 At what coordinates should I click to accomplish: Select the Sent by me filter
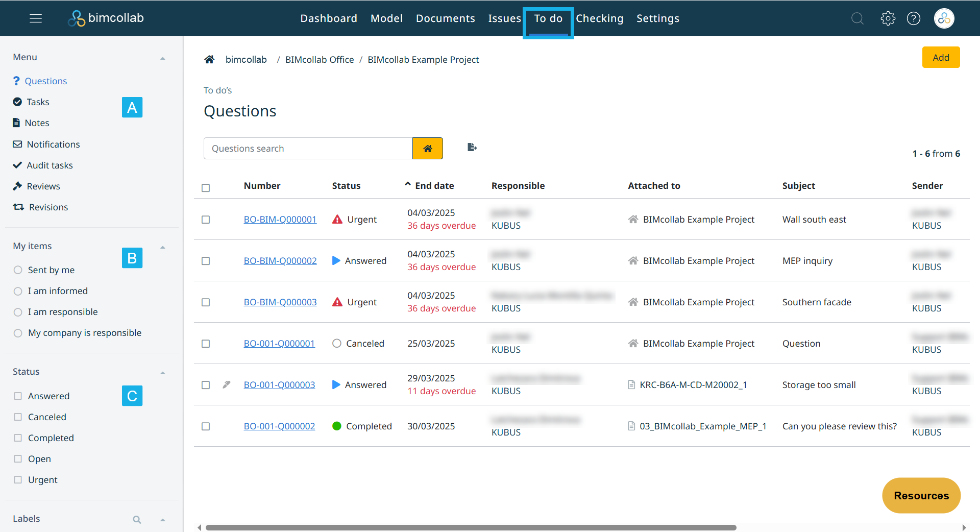tap(18, 270)
